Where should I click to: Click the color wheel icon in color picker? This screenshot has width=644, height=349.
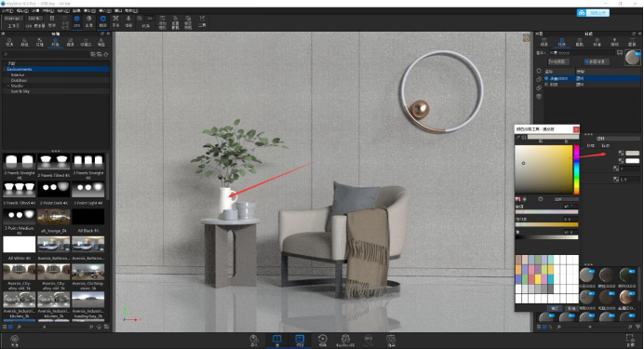point(525,199)
